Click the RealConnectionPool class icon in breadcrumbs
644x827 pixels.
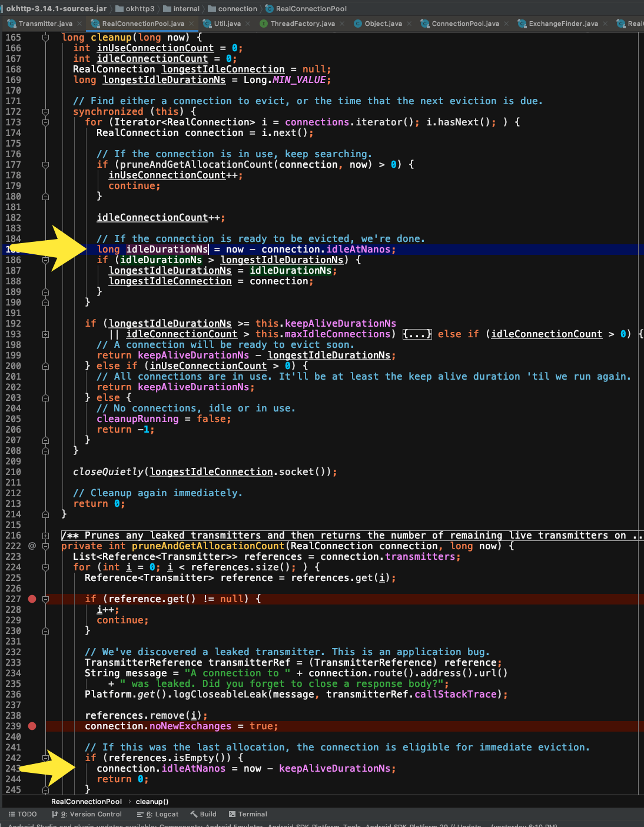(x=270, y=9)
